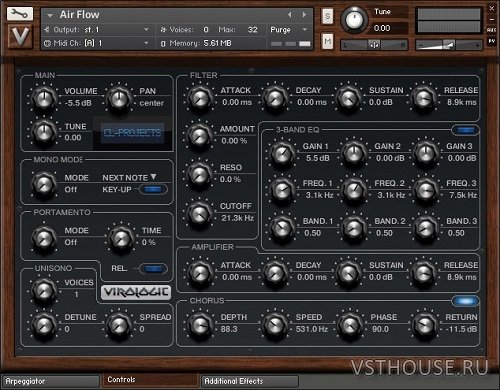Click the Unisono Detune knob

click(x=44, y=325)
